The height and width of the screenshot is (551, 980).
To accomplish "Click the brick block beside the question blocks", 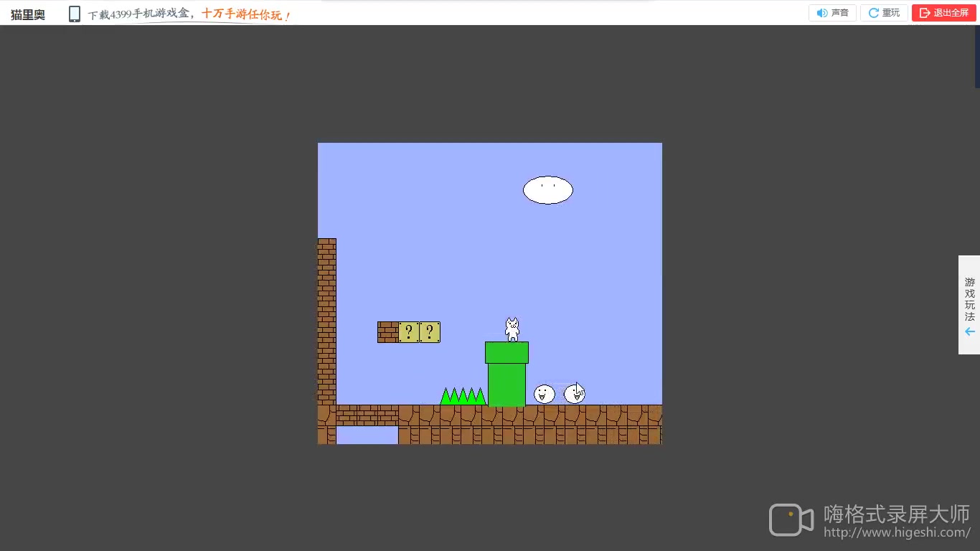I will 388,332.
